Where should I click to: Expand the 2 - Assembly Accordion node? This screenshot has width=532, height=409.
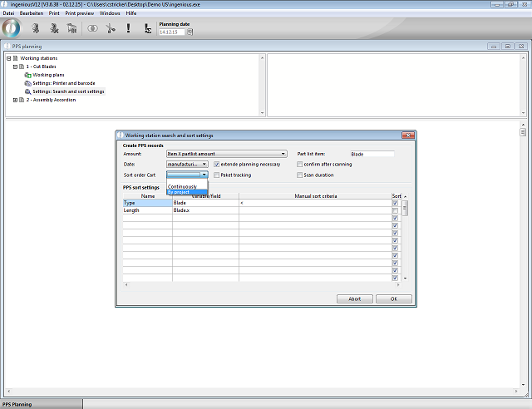pos(15,100)
